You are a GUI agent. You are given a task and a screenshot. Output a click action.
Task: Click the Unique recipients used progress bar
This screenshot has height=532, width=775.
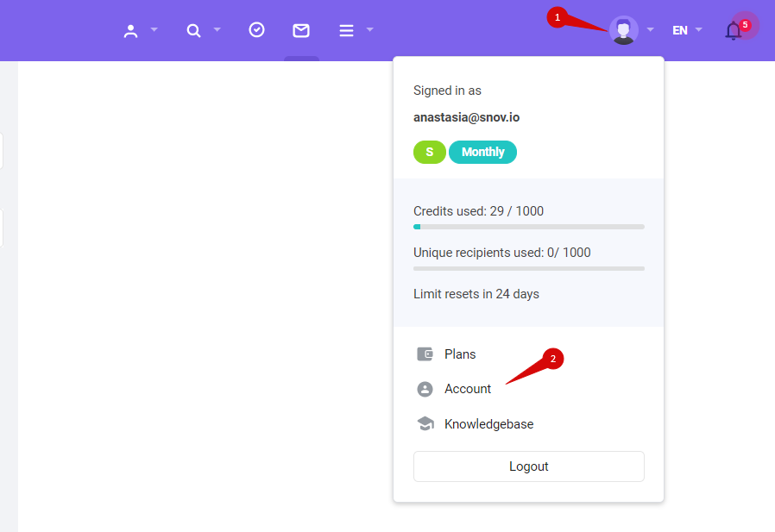pyautogui.click(x=529, y=268)
